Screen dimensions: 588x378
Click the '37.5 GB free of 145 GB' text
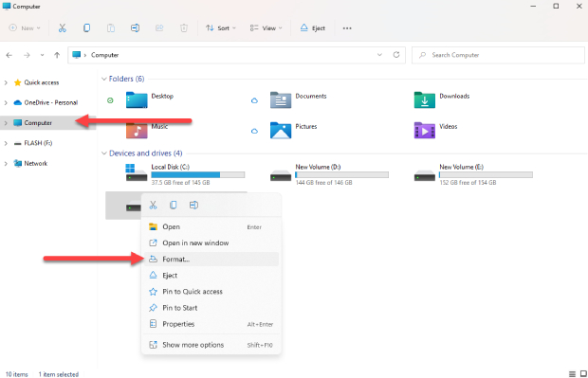coord(180,183)
